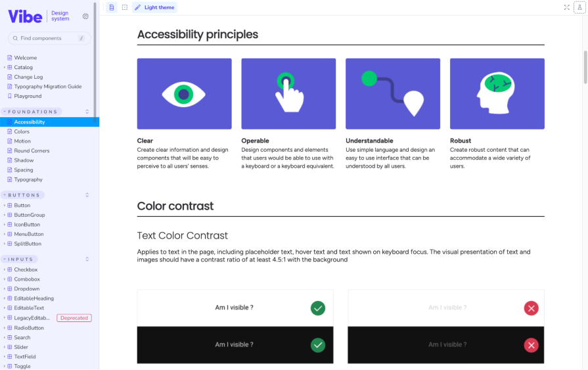This screenshot has height=370, width=588.
Task: Collapse the BUTTONS section header
Action: tap(24, 195)
